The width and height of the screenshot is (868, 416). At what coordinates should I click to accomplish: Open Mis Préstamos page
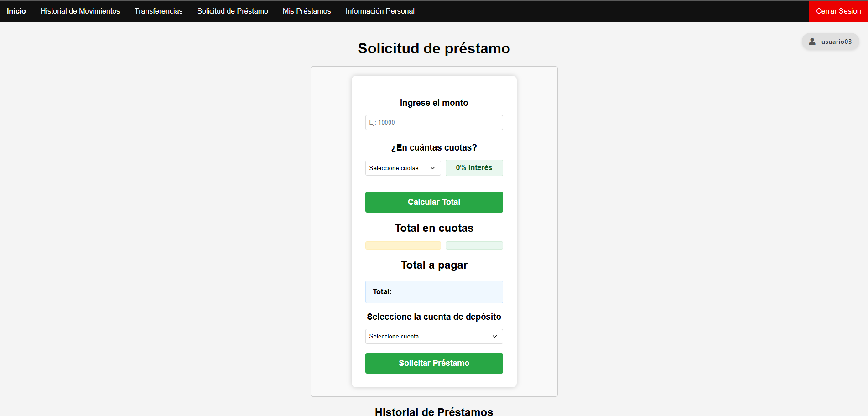tap(307, 11)
